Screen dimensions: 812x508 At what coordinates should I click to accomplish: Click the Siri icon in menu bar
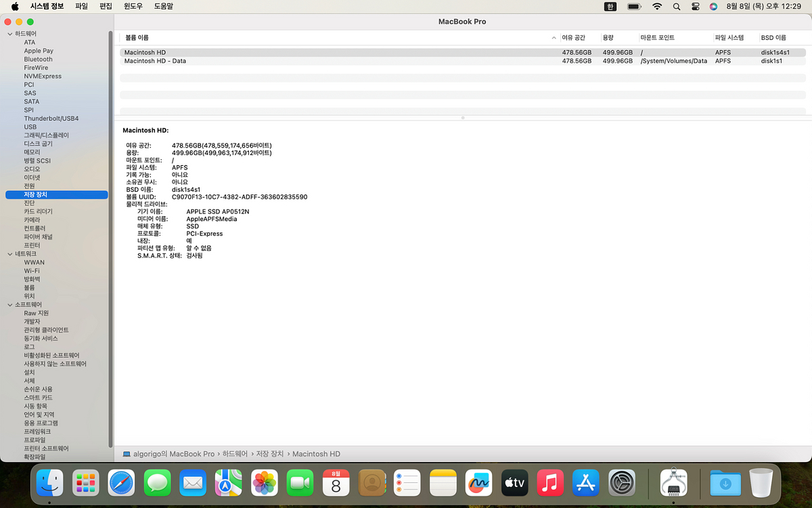point(713,6)
